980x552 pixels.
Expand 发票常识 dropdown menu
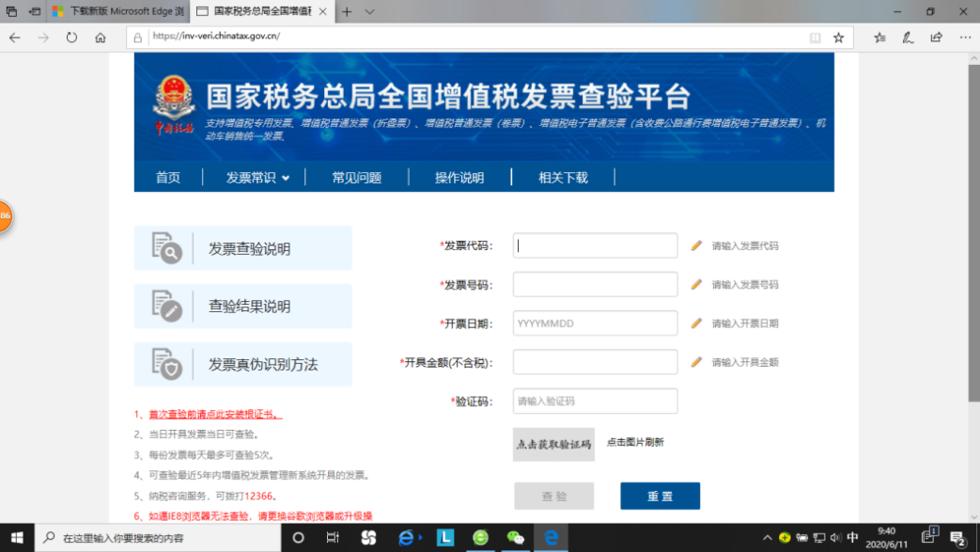click(x=257, y=178)
